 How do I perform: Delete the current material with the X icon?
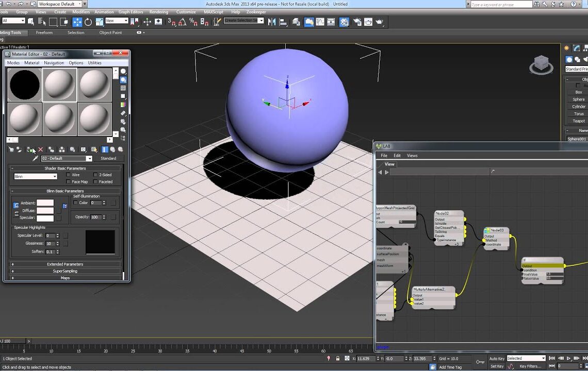pyautogui.click(x=41, y=149)
